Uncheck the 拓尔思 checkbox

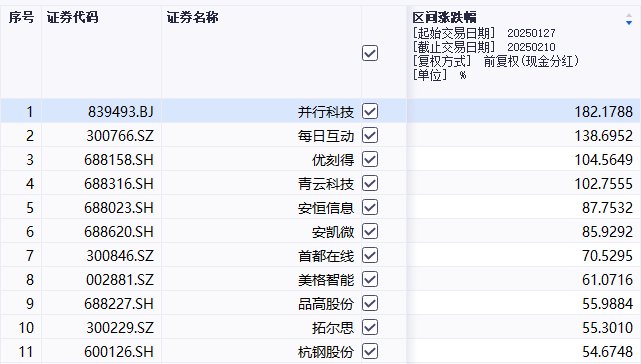click(370, 327)
